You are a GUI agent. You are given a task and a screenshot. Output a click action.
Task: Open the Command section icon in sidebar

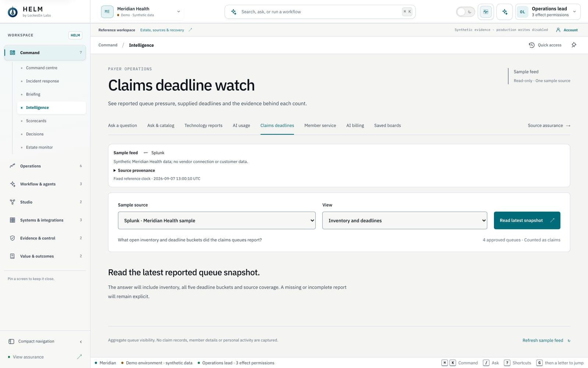tap(12, 53)
